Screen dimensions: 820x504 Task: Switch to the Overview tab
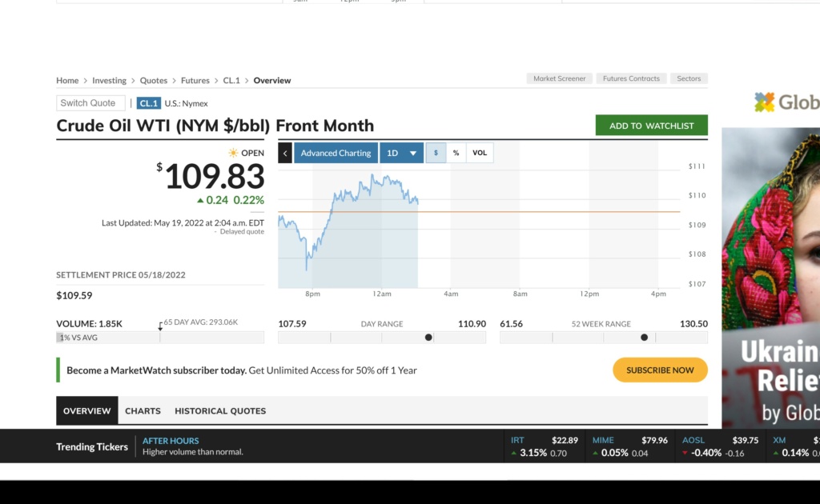tap(86, 410)
